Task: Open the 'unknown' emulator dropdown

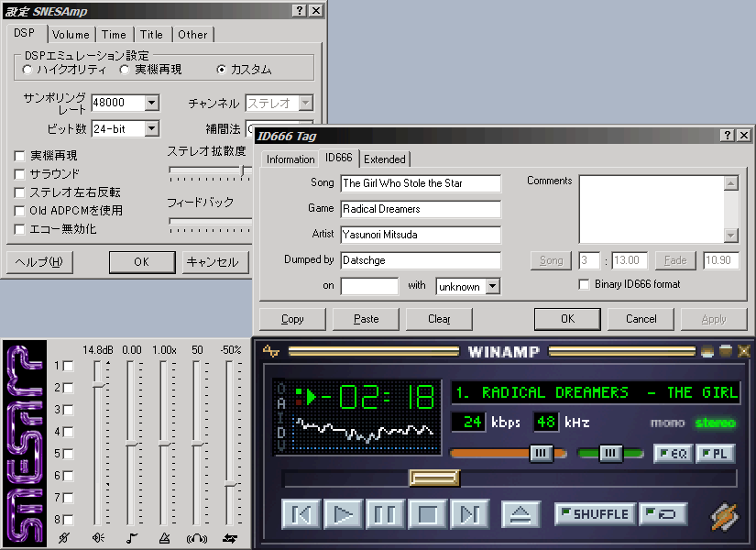Action: (x=492, y=287)
